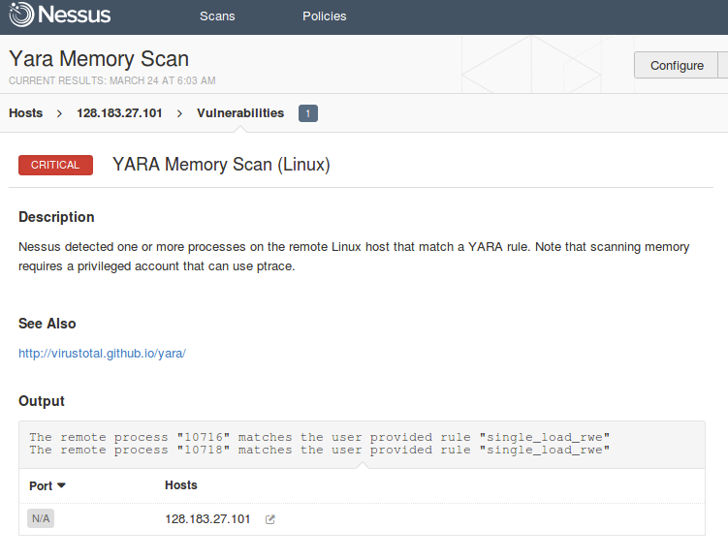The height and width of the screenshot is (560, 728).
Task: Click the chevron before Vulnerabilities breadcrumb
Action: click(179, 113)
